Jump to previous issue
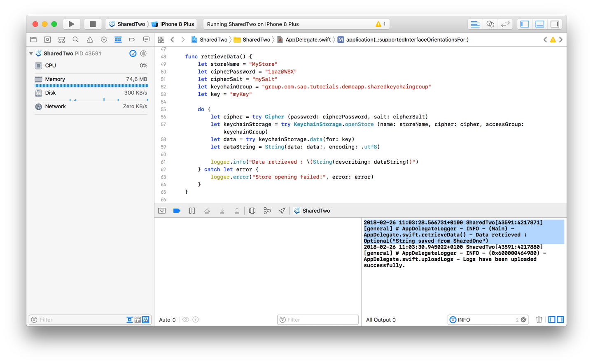Screen dimensions: 593x364 point(545,39)
